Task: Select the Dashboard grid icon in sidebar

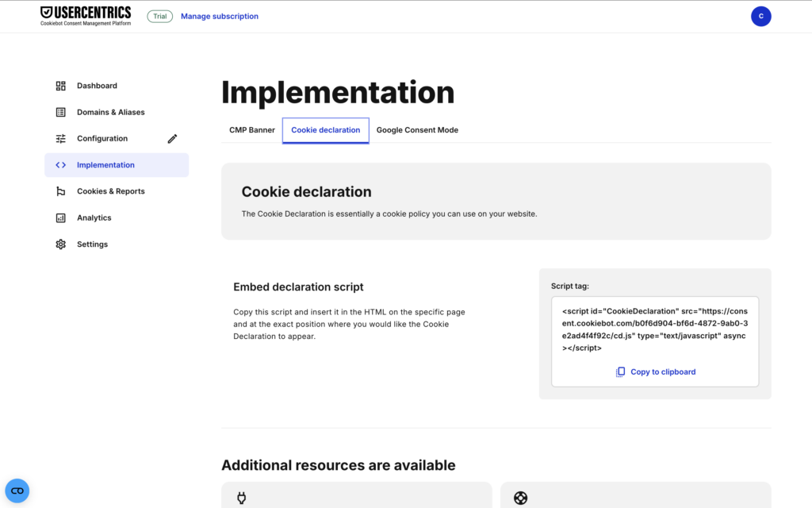Action: [61, 85]
